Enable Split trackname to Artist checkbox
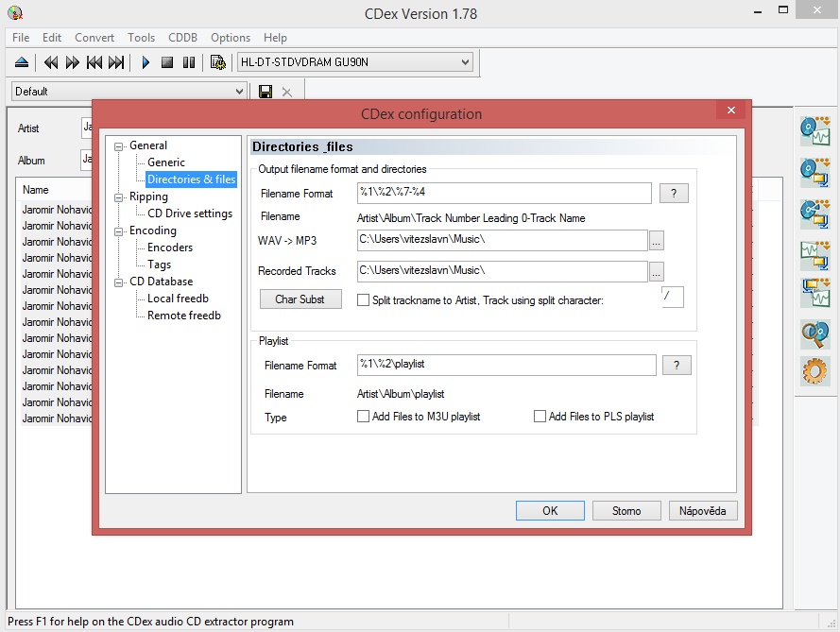This screenshot has height=632, width=840. pos(364,300)
